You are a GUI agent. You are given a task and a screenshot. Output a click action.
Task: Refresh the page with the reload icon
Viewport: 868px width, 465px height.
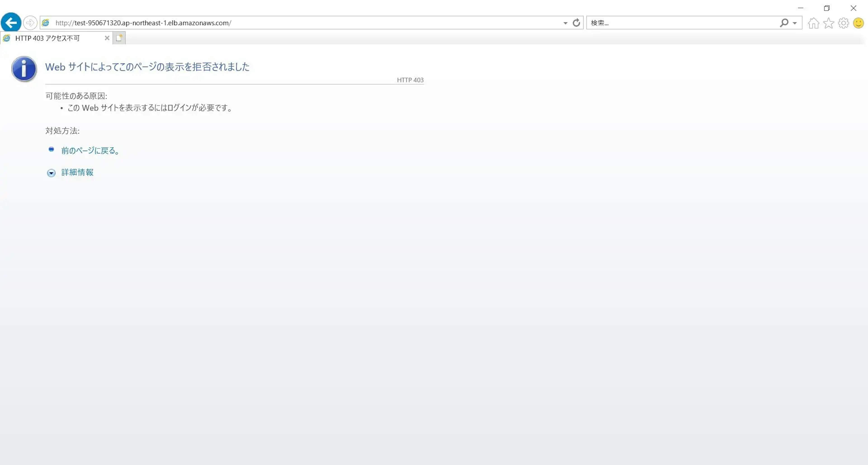tap(576, 23)
